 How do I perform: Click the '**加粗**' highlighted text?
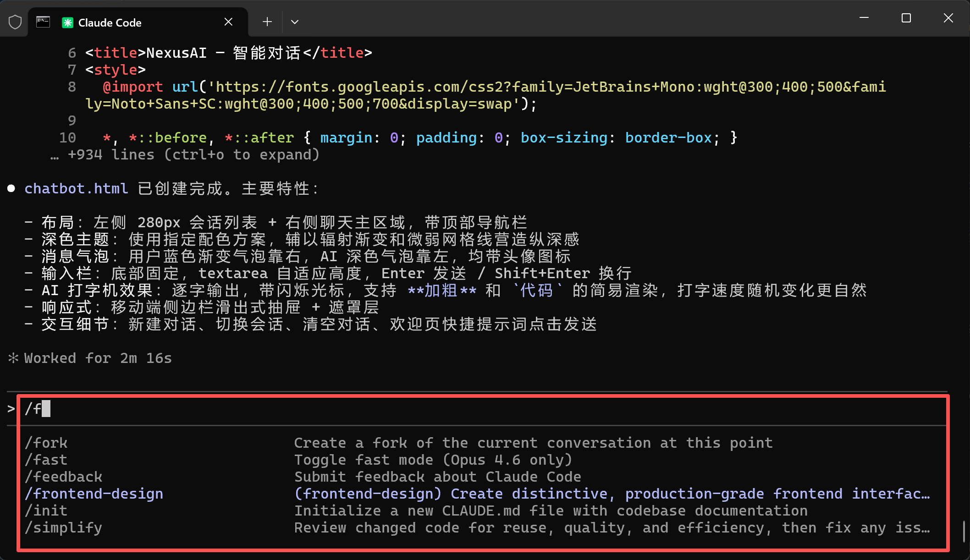click(442, 290)
